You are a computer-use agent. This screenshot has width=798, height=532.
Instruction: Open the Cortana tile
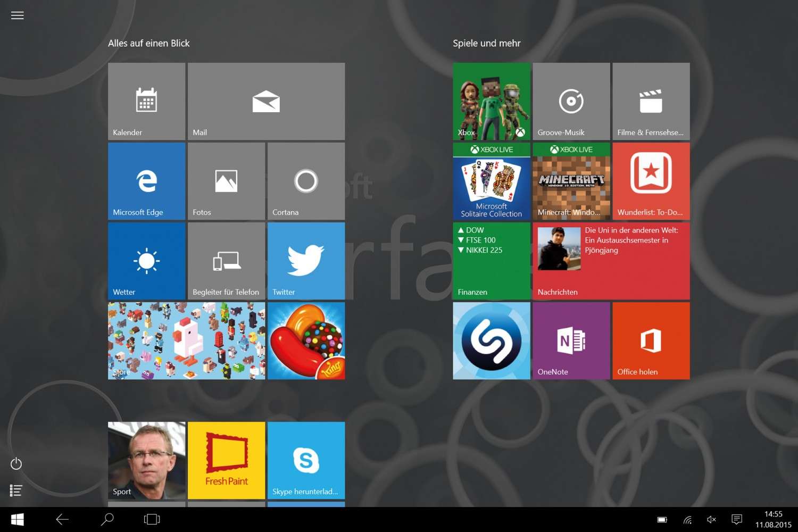click(x=306, y=181)
